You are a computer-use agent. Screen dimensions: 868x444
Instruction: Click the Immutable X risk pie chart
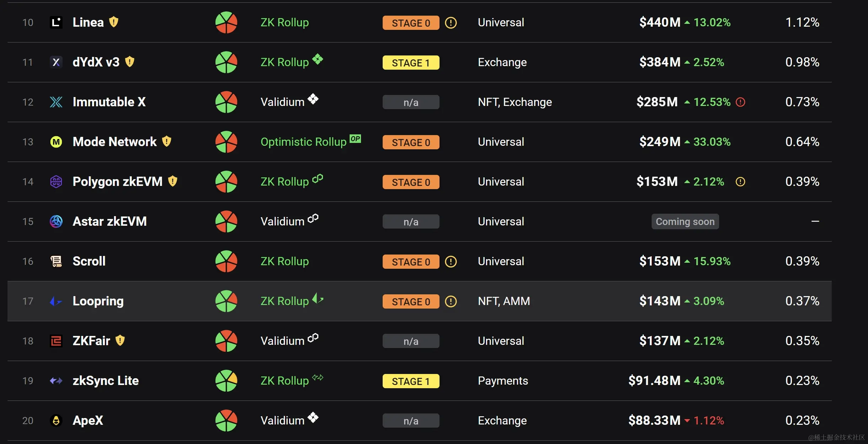(x=226, y=102)
